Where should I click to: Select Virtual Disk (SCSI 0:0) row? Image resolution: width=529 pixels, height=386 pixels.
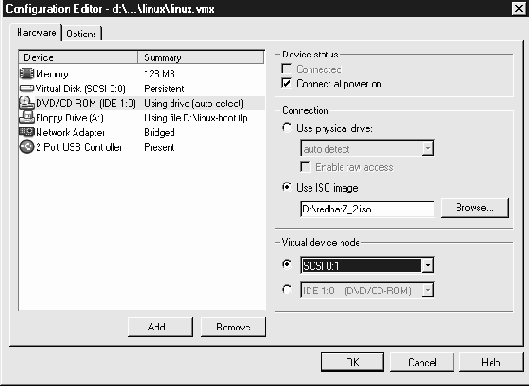click(142, 88)
